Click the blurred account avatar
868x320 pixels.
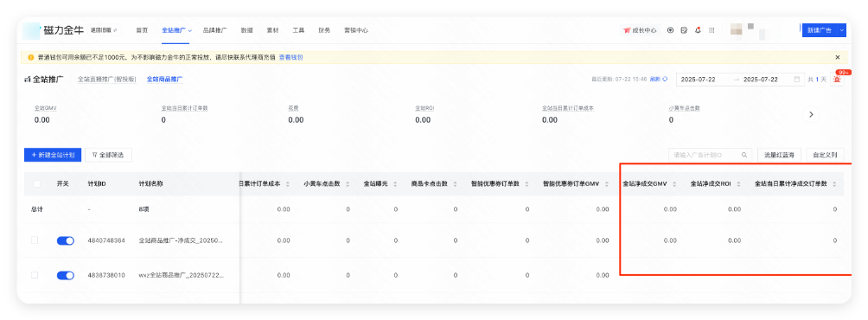coord(737,30)
